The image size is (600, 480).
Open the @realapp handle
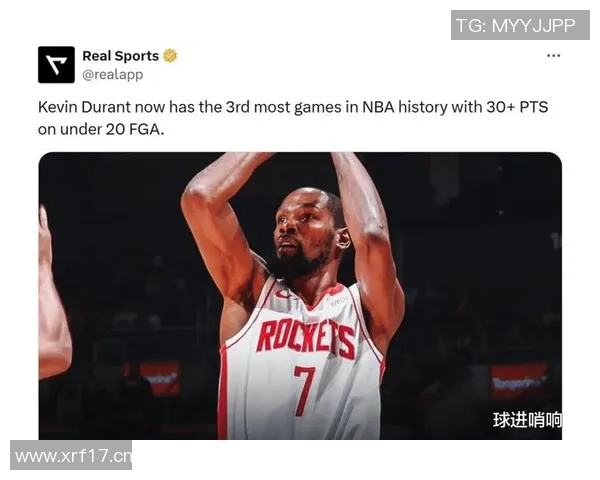[112, 74]
